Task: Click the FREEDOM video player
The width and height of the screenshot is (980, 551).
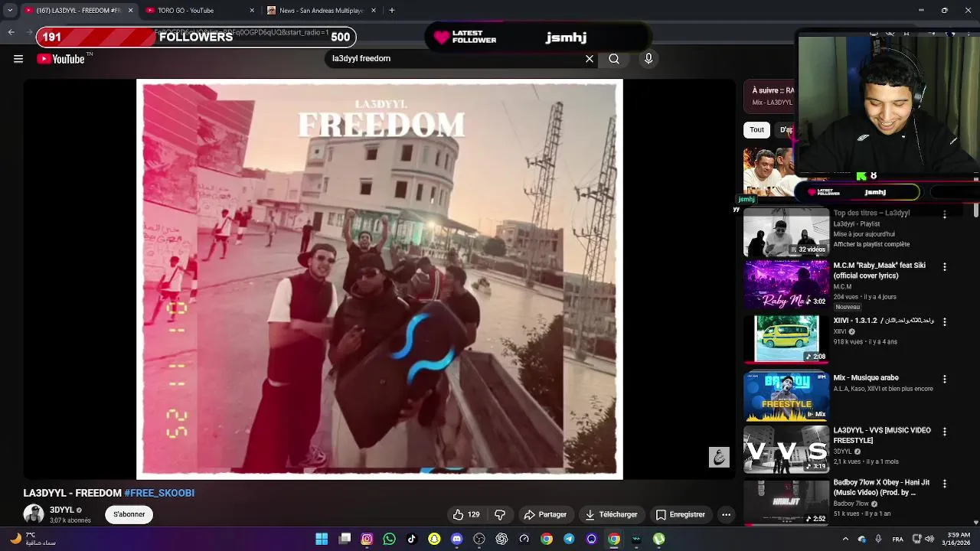Action: tap(380, 279)
